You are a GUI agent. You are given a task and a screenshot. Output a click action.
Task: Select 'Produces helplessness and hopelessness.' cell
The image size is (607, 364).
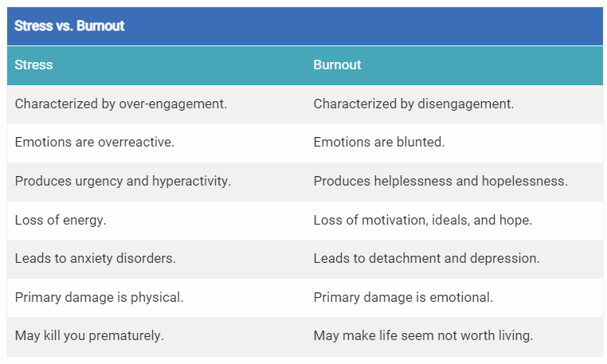coord(441,181)
